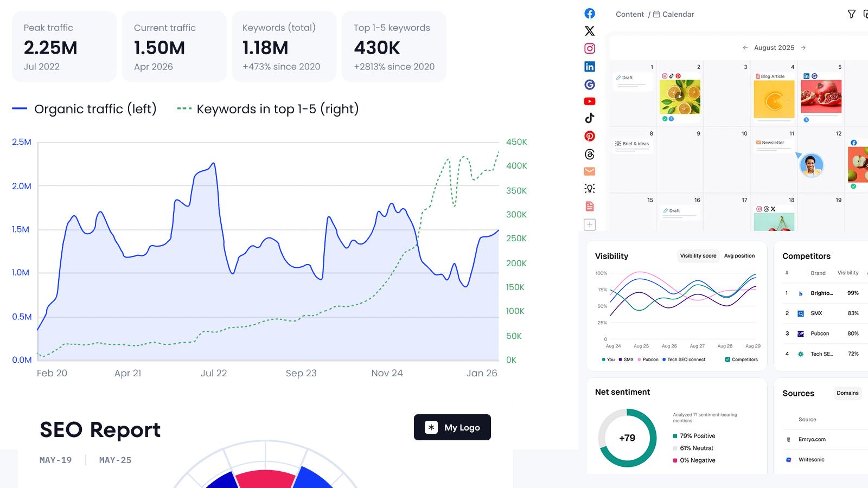Open the cherries post thumbnail on August 18

pyautogui.click(x=774, y=222)
